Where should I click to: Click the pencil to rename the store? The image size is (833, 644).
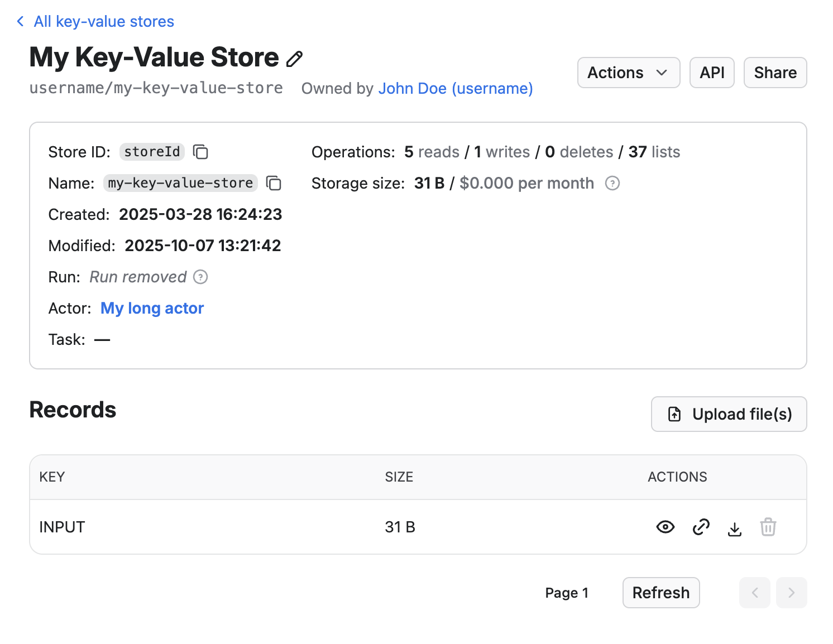294,59
